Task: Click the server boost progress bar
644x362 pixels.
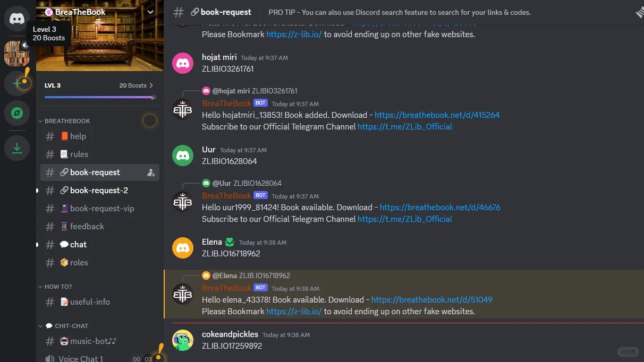Action: [100, 97]
